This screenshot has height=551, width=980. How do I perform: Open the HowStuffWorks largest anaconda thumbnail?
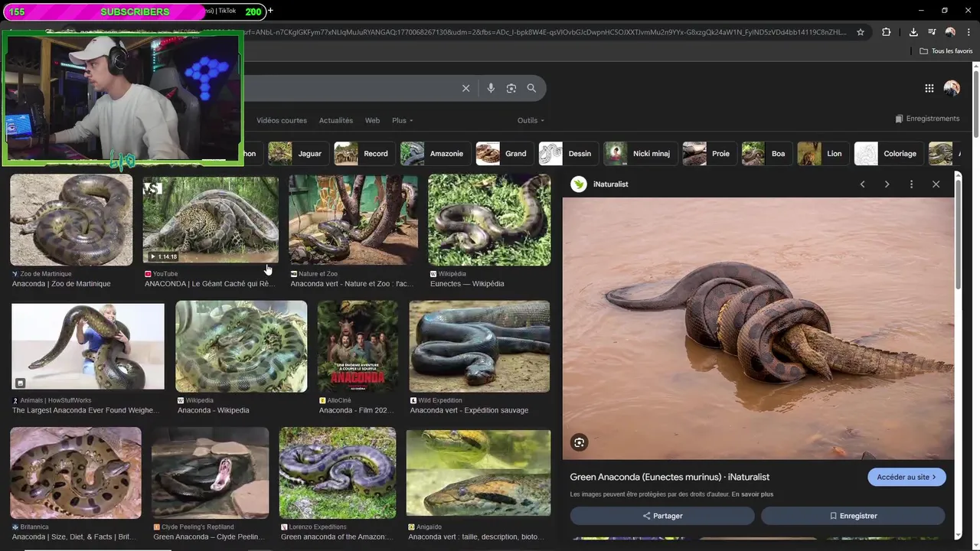click(x=88, y=347)
